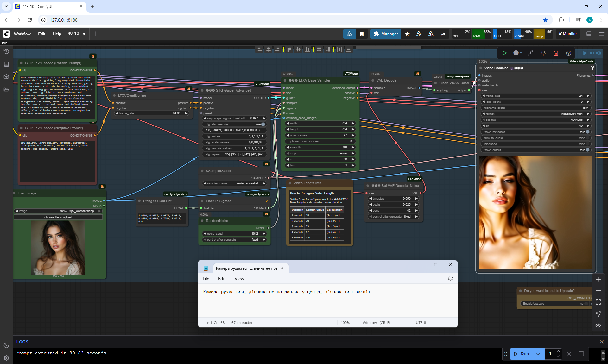Click choose file to upload button
The height and width of the screenshot is (364, 608).
(58, 217)
